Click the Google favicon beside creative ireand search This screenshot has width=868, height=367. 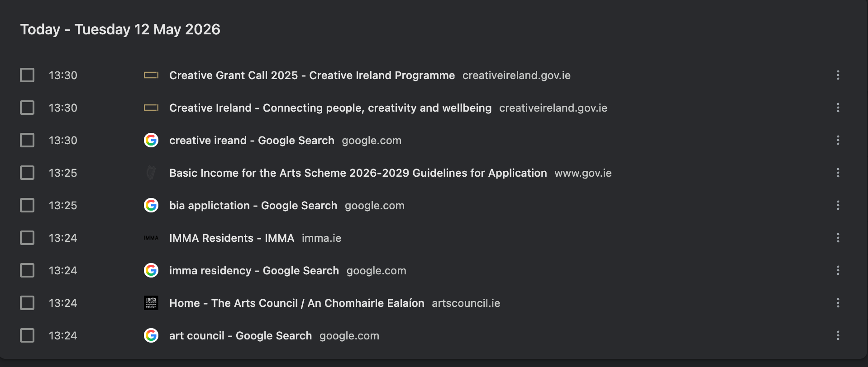151,140
